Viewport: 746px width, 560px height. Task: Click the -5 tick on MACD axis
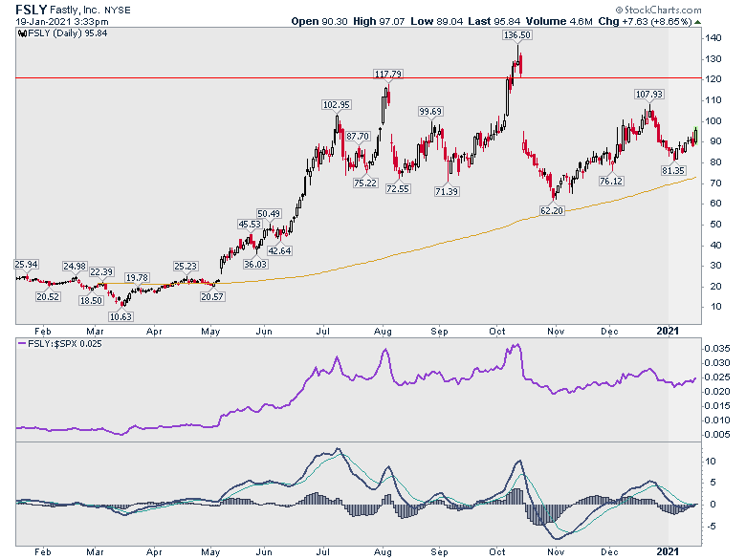tap(711, 527)
